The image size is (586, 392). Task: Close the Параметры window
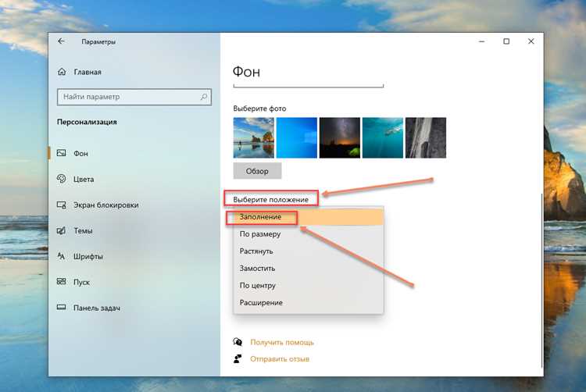tap(531, 41)
